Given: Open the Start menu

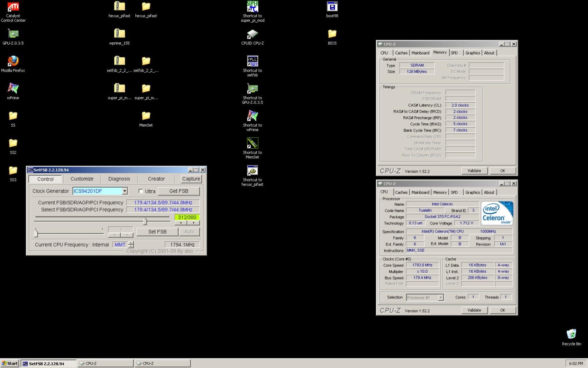Looking at the screenshot, I should [x=10, y=364].
